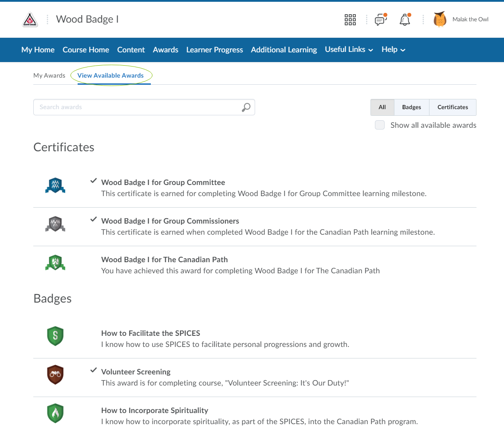Image resolution: width=504 pixels, height=429 pixels.
Task: Open Wood Badge I for Group Committee
Action: pos(163,182)
